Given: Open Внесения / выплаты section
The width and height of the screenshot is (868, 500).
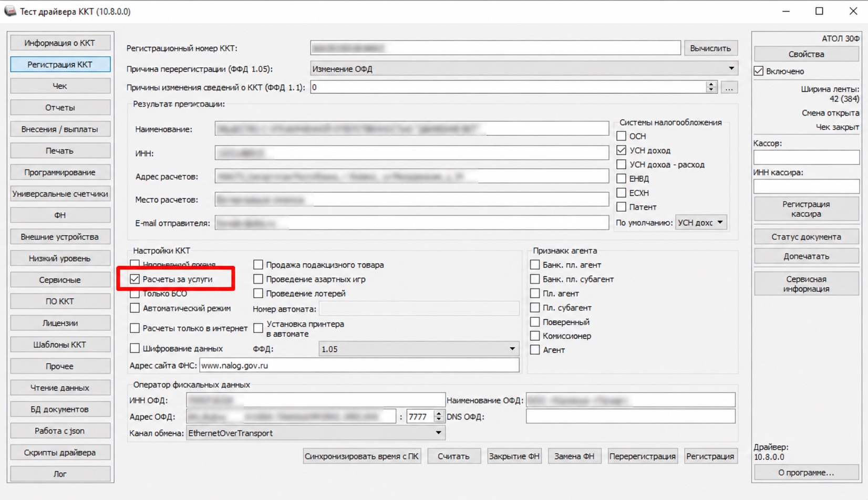Looking at the screenshot, I should coord(60,129).
